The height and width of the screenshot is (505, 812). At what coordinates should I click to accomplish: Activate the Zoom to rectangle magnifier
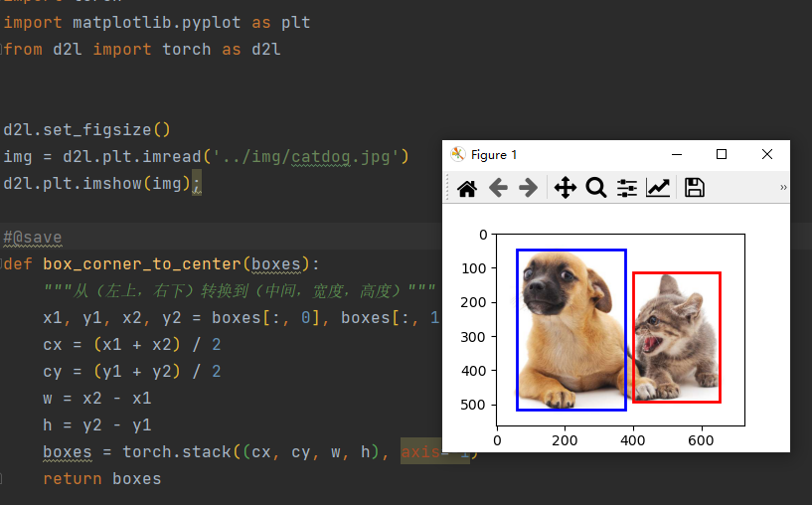tap(596, 188)
